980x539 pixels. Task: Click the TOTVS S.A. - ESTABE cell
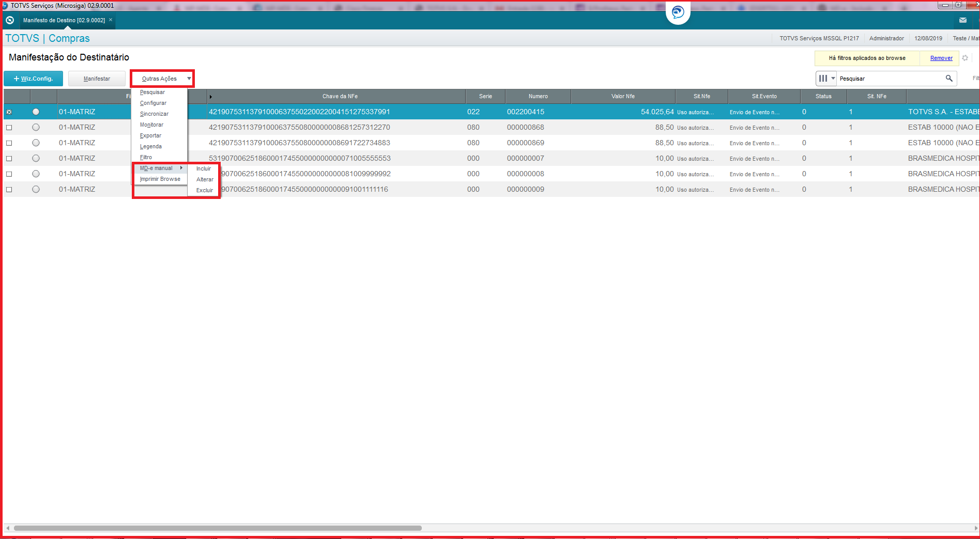[943, 112]
